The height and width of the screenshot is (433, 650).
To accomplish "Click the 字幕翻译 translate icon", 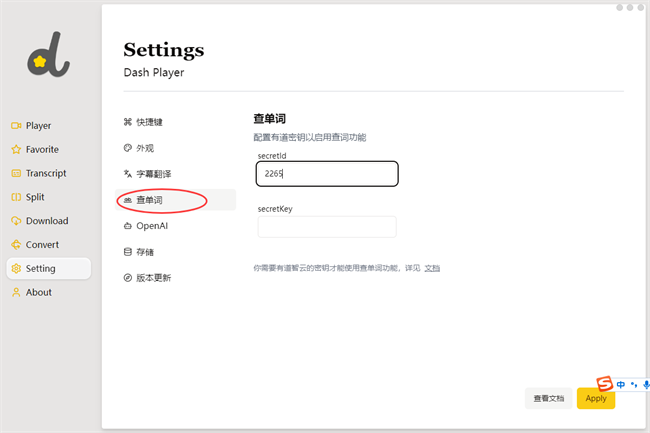I will pyautogui.click(x=128, y=174).
